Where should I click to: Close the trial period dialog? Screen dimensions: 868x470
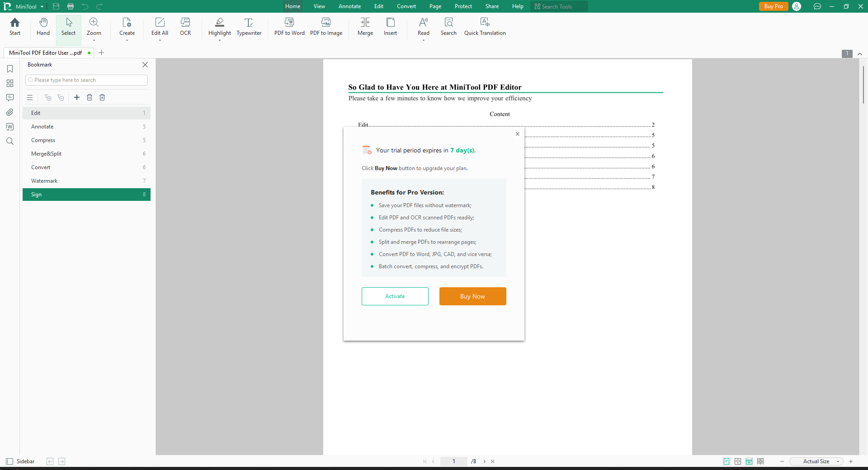pyautogui.click(x=518, y=134)
